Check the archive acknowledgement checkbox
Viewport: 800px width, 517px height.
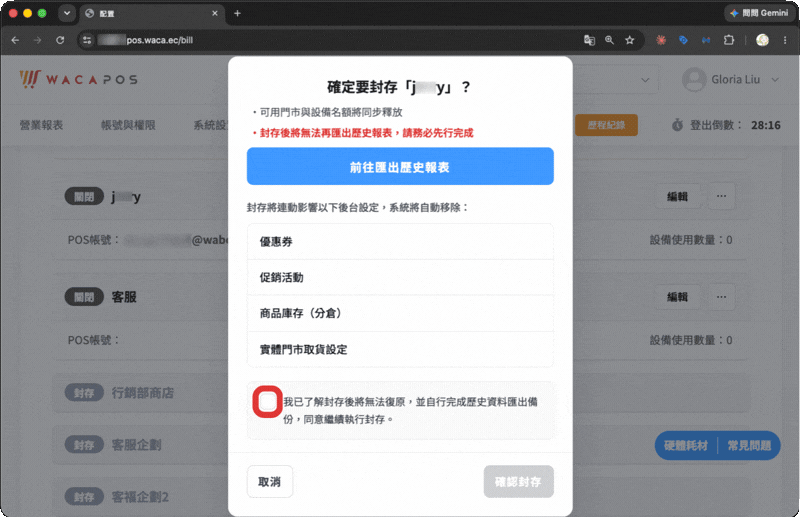267,402
